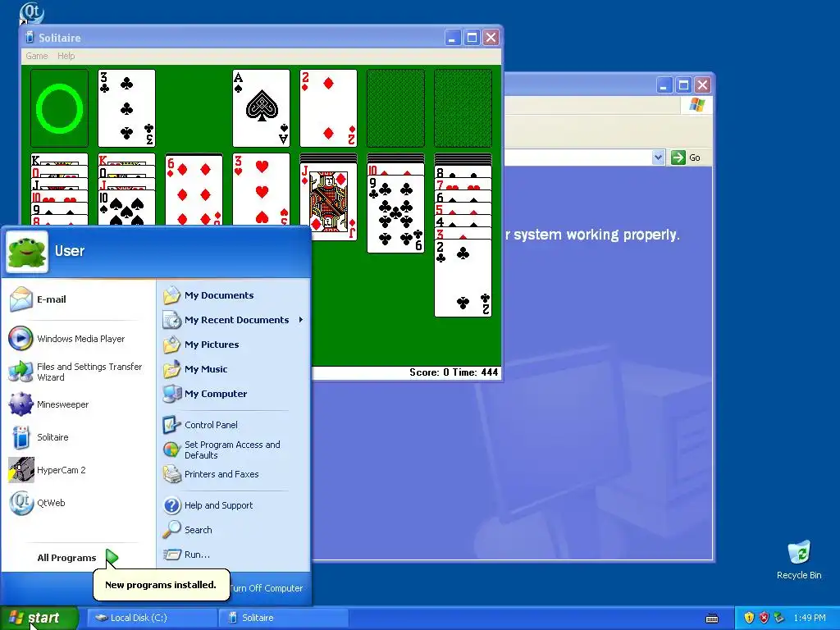Open Files and Settings Transfer Wizard
This screenshot has width=840, height=630.
click(x=78, y=372)
